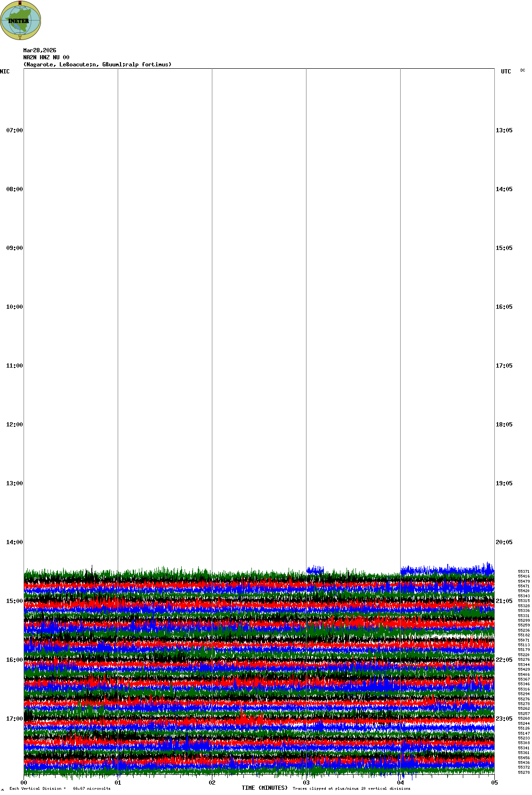The image size is (532, 795).
Task: Click the 03 minute axis tick label
Action: [306, 783]
